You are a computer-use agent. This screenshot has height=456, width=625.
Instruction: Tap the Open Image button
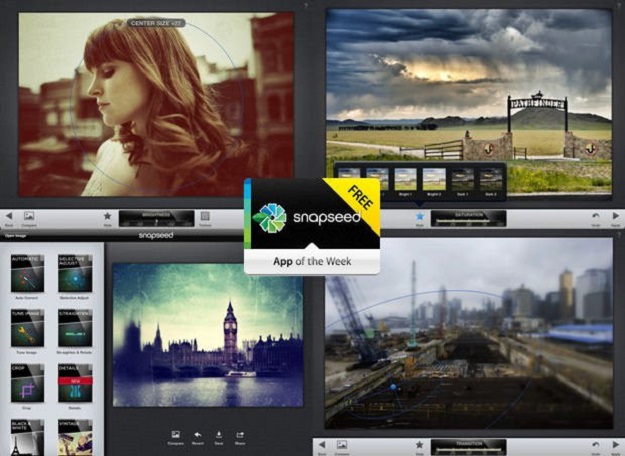(15, 236)
